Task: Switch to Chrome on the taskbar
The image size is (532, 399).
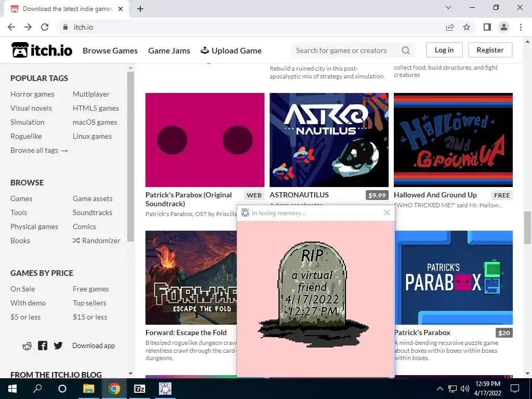Action: (x=114, y=389)
